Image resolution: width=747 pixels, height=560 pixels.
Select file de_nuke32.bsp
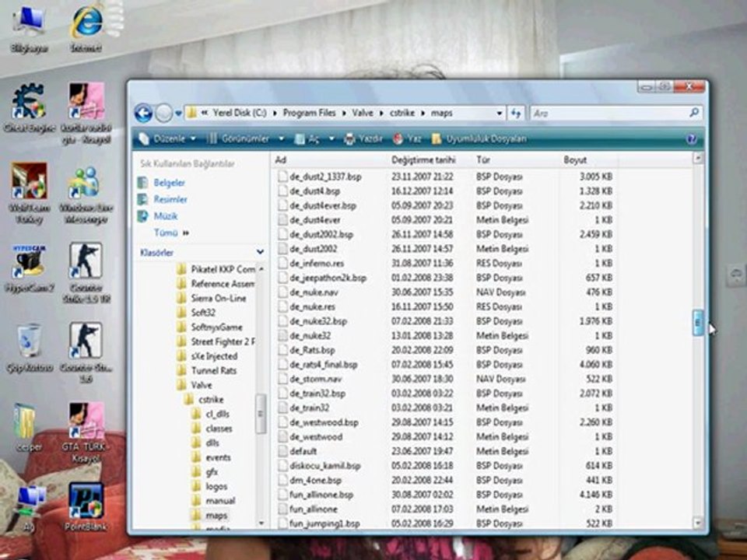[318, 321]
